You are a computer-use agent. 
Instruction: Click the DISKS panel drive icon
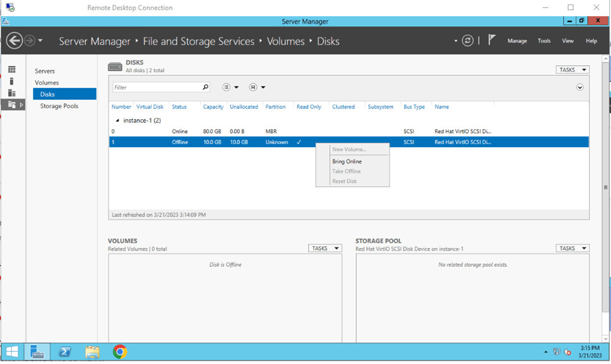click(x=115, y=66)
